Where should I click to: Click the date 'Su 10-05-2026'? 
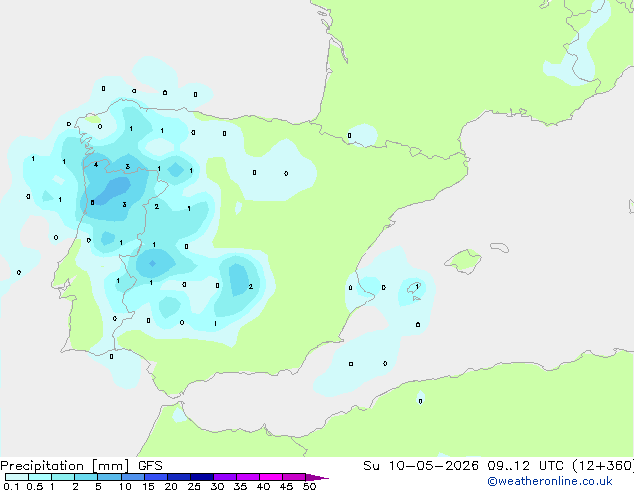[421, 466]
